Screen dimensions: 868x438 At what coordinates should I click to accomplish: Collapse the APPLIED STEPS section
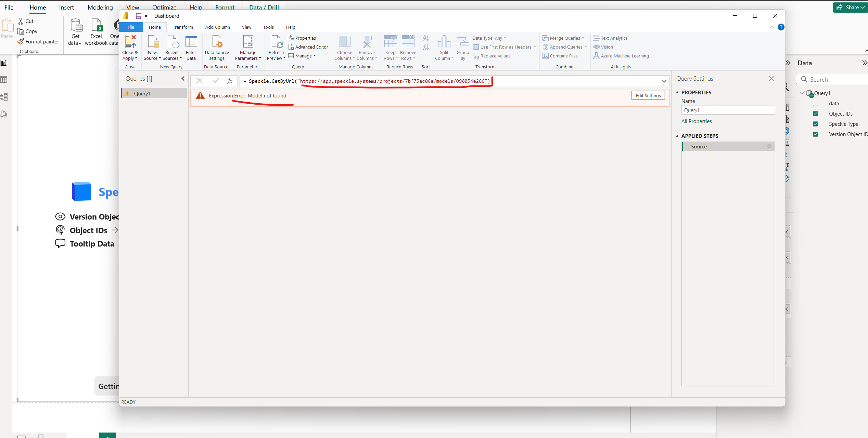click(x=677, y=136)
